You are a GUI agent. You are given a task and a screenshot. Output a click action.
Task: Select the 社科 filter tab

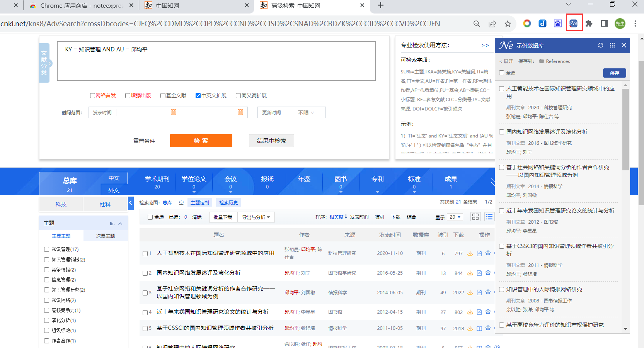click(105, 204)
